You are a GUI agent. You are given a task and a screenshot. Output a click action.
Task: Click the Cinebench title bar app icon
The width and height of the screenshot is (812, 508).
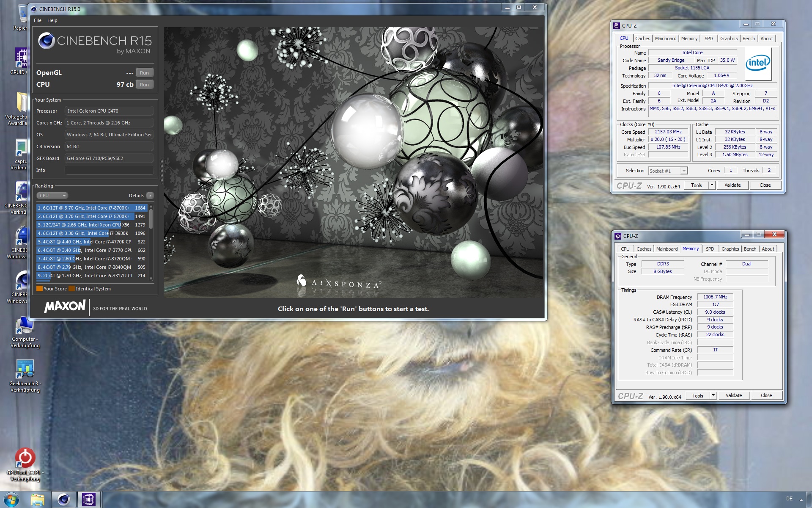tap(34, 9)
